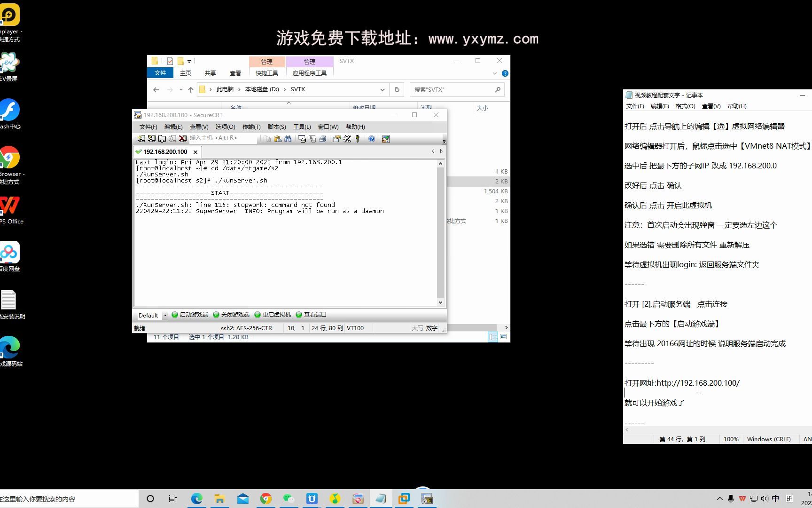Switch to 查看 tab in File Explorer

tap(235, 73)
